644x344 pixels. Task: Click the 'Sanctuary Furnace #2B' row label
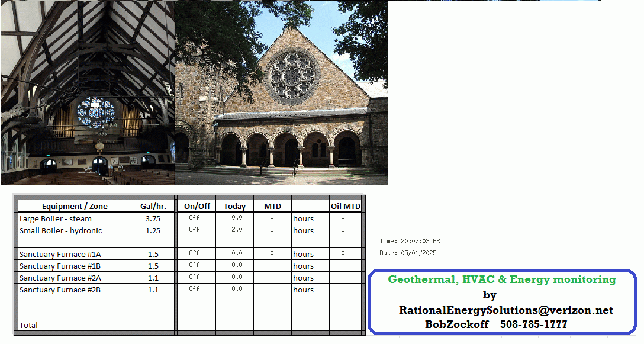(60, 290)
